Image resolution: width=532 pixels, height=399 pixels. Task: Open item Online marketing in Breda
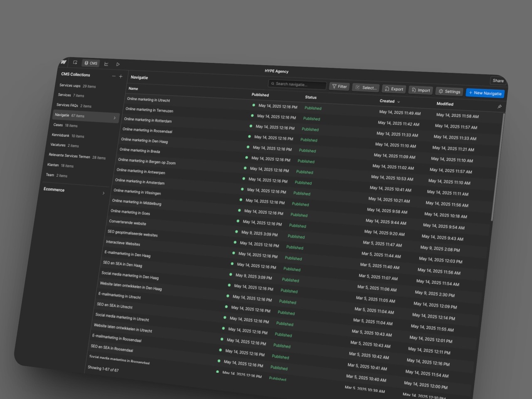(140, 150)
